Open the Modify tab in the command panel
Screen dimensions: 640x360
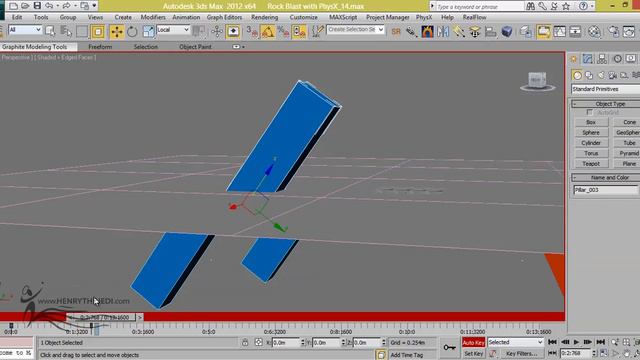pos(587,59)
